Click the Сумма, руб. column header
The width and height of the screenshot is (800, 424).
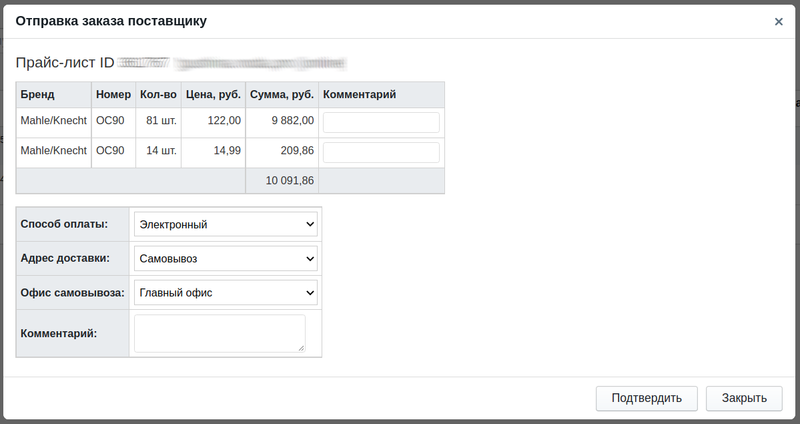pyautogui.click(x=281, y=95)
